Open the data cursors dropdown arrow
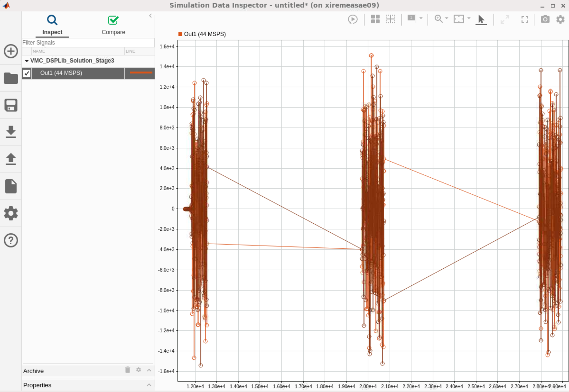 [421, 18]
